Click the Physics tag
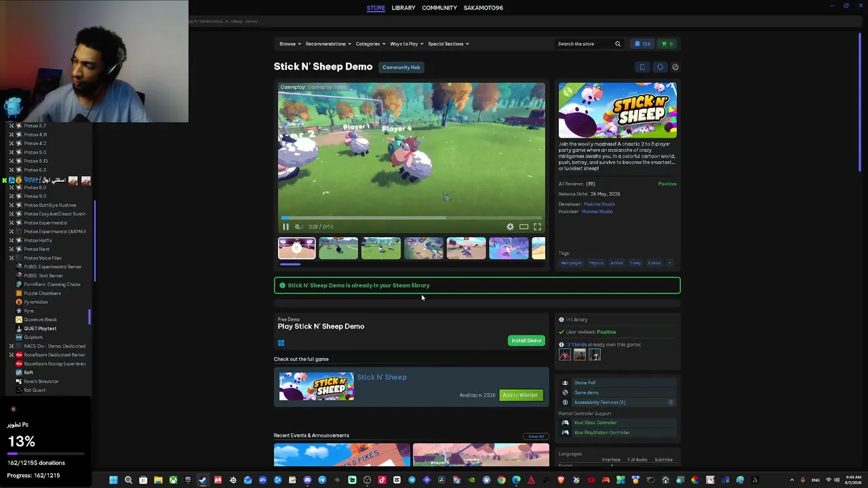The height and width of the screenshot is (488, 868). click(x=596, y=263)
